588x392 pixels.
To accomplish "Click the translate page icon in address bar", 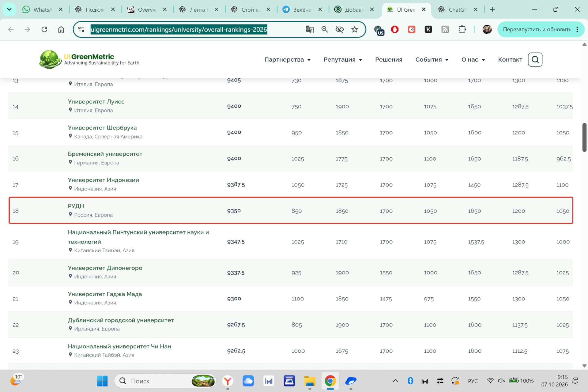I will [310, 29].
